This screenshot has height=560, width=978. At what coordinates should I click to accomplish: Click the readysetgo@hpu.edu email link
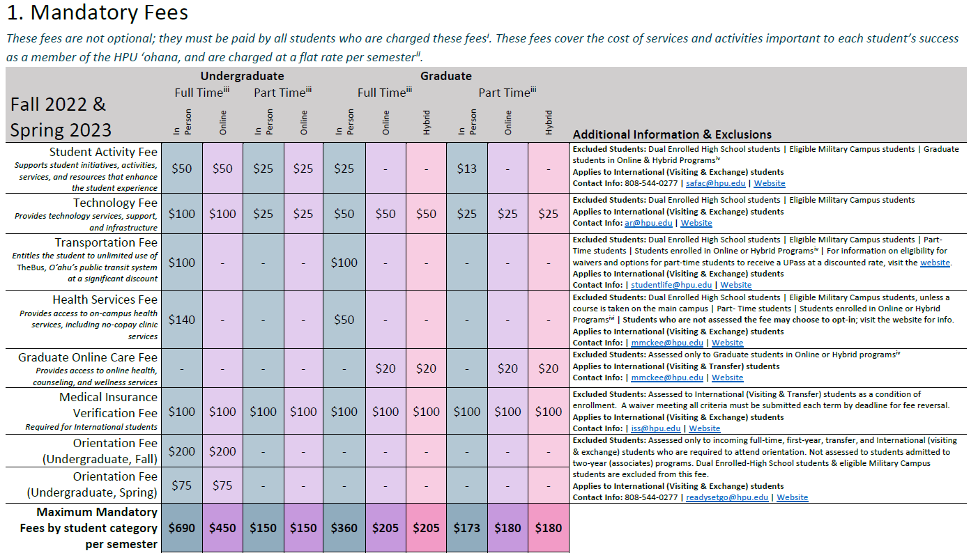pos(727,497)
